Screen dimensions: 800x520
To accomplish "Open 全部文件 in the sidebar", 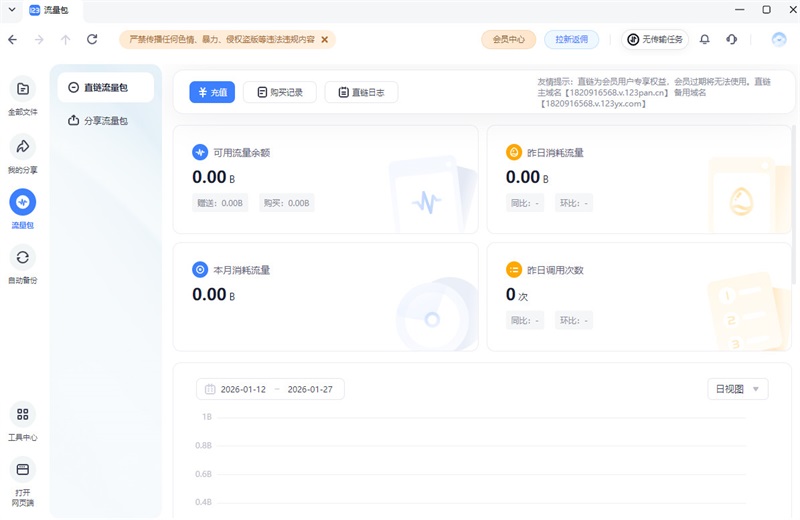I will [x=22, y=96].
